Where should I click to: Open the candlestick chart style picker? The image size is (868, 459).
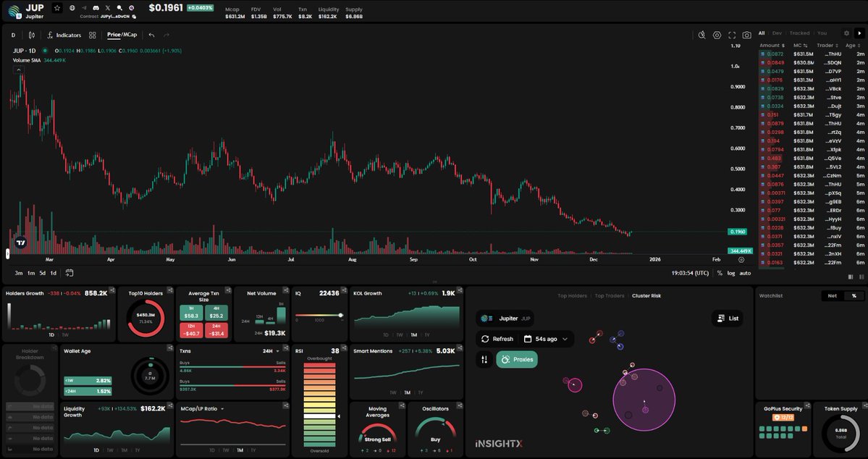tap(32, 35)
